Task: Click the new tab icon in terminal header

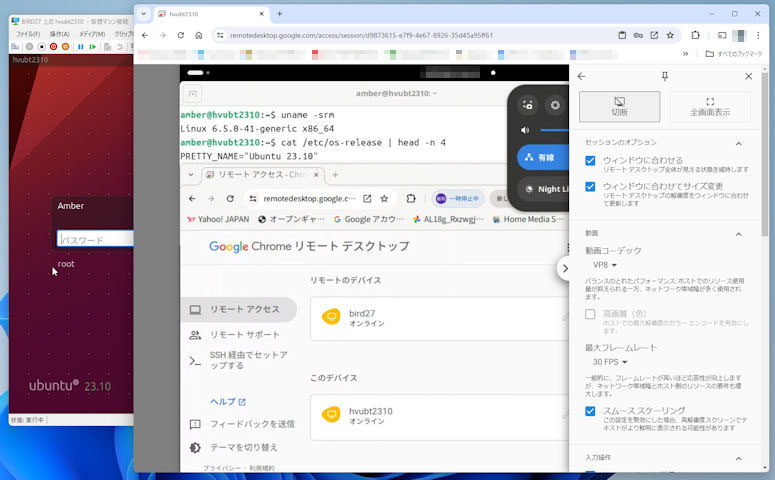Action: [x=192, y=93]
